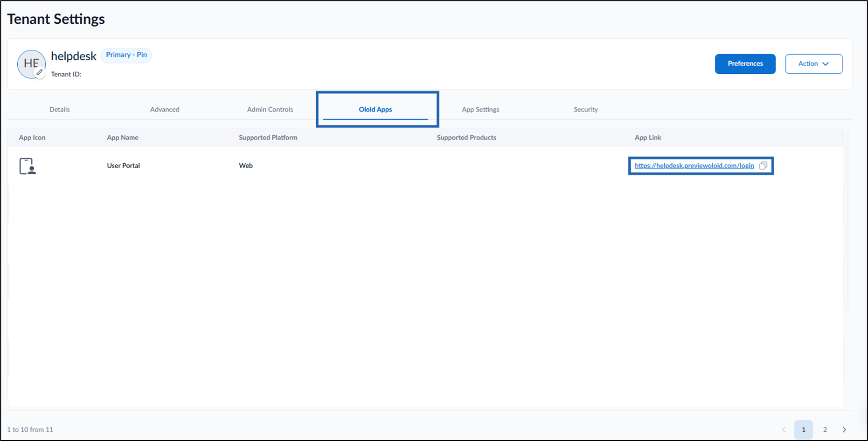This screenshot has height=441, width=868.
Task: Open the App Settings tab
Action: 480,109
